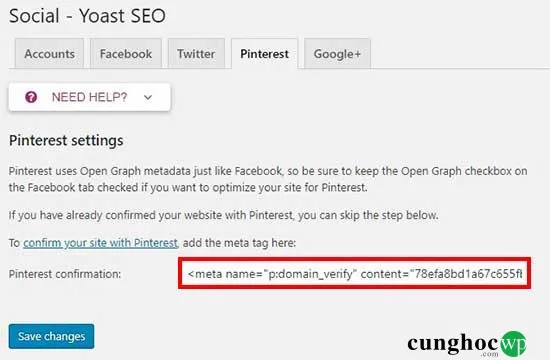550x360 pixels.
Task: Open the NEED HELP? panel label
Action: pos(89,97)
